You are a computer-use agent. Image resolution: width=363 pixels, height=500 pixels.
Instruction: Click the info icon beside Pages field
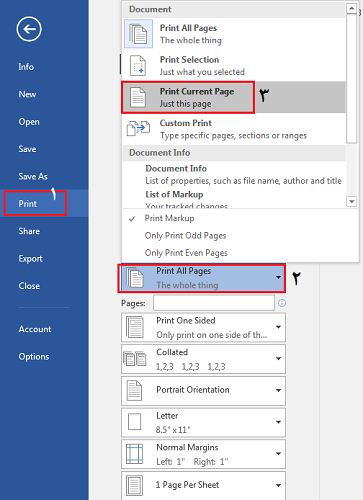(x=282, y=303)
